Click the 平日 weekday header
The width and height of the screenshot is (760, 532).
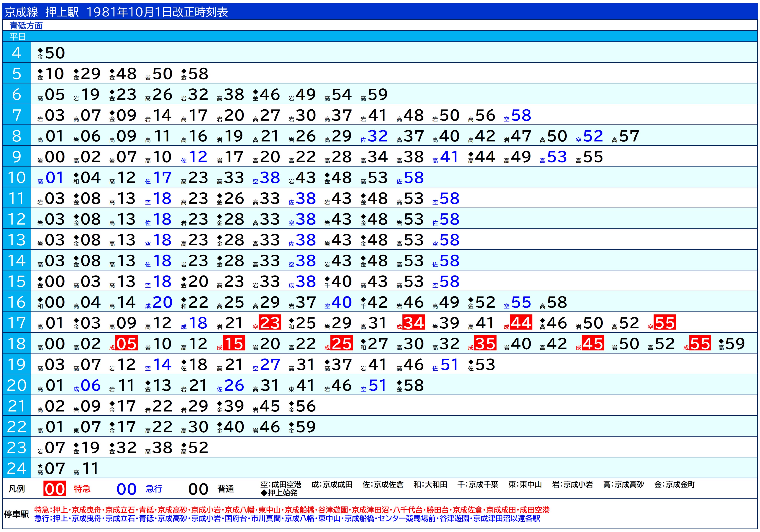tap(18, 36)
